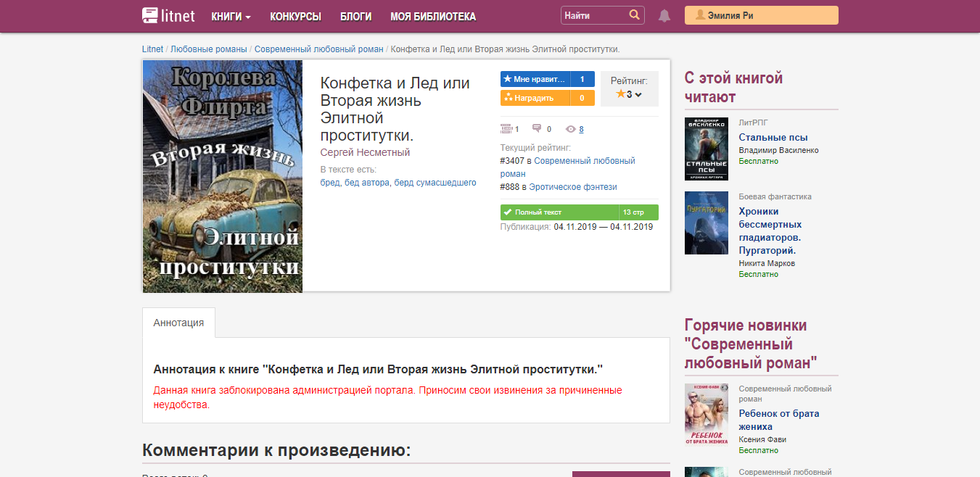Click the search magnifier icon
This screenshot has width=980, height=477.
coord(634,15)
